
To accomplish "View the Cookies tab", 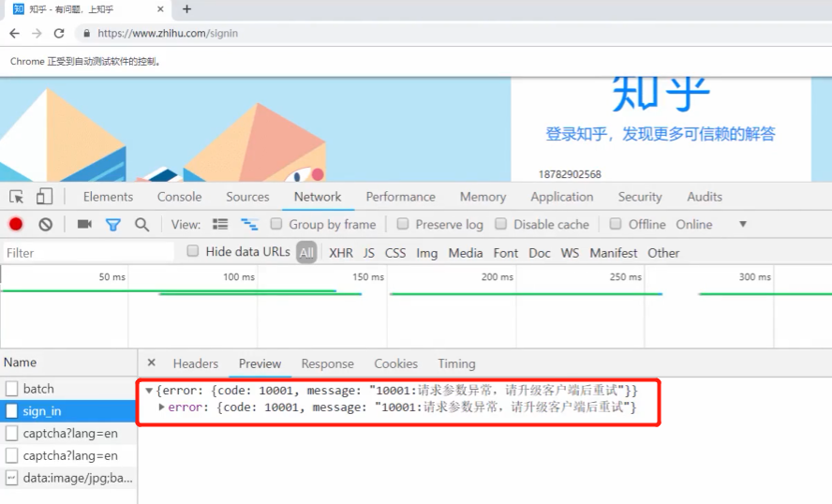I will (x=395, y=363).
